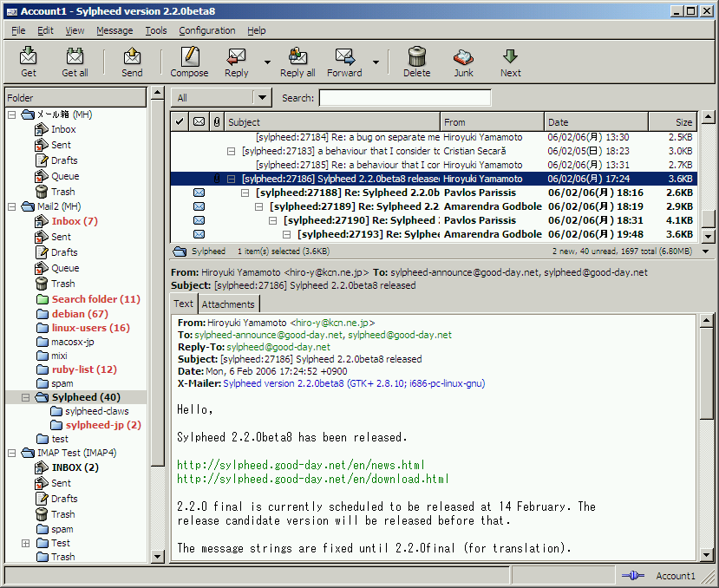This screenshot has height=588, width=719.
Task: Open the Search folder (11)
Action: click(95, 299)
